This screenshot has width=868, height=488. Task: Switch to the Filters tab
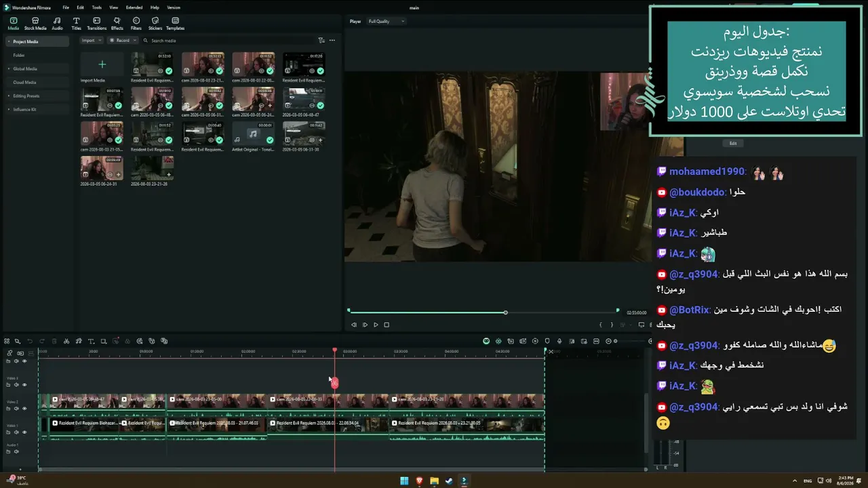tap(136, 24)
